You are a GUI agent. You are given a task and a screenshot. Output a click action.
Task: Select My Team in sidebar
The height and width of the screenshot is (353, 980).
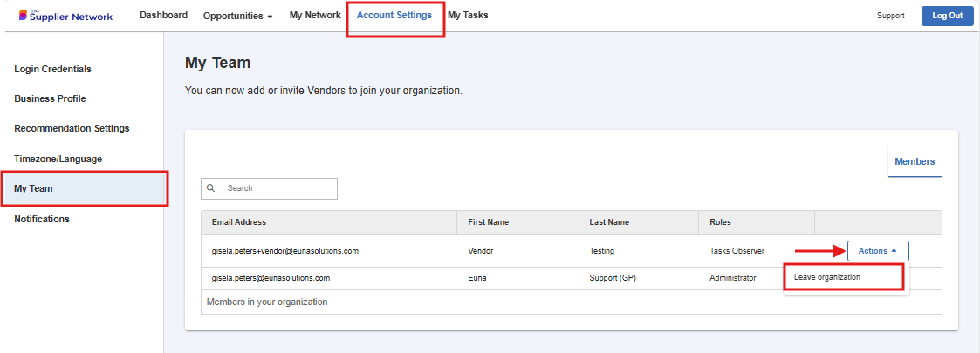pyautogui.click(x=83, y=188)
